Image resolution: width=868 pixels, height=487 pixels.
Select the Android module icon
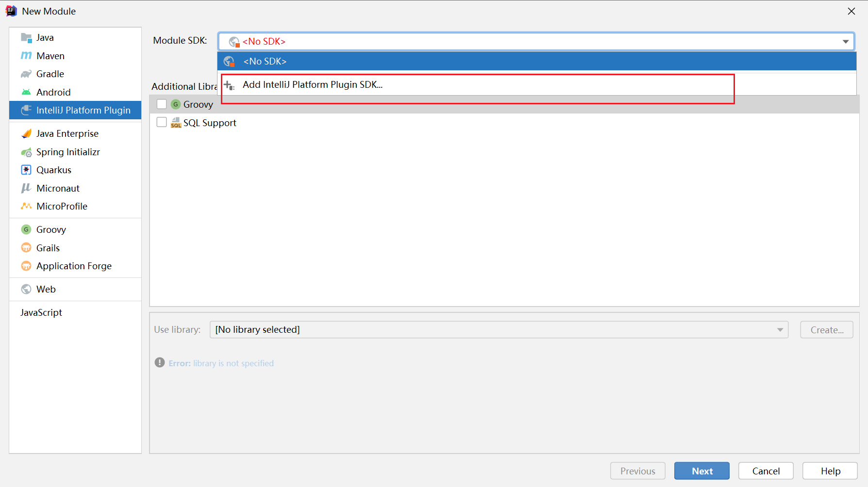point(26,92)
